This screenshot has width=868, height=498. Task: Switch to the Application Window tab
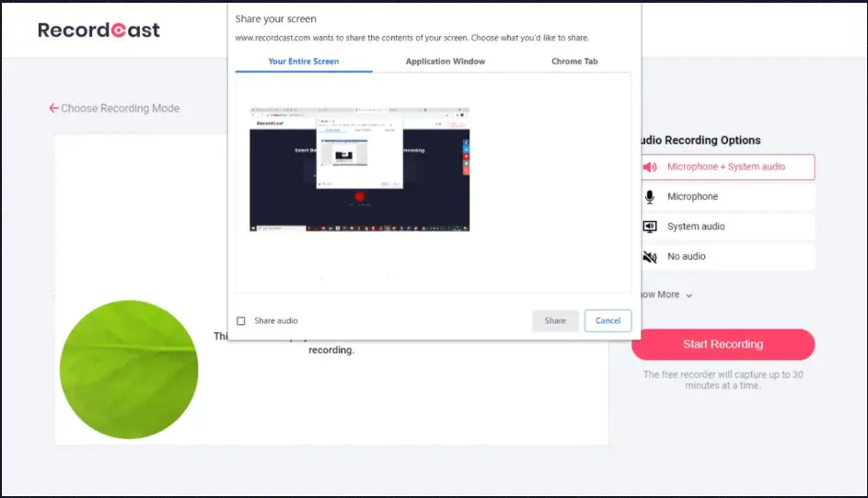click(446, 62)
